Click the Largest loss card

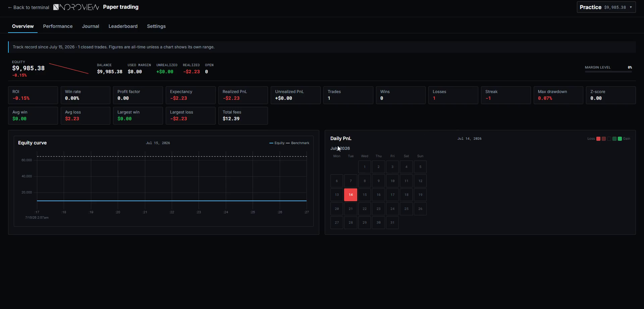[x=191, y=116]
